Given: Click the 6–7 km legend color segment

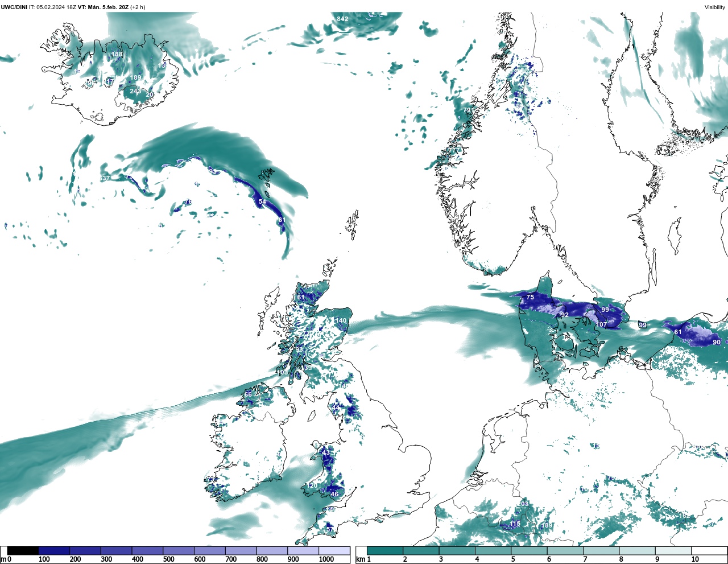Looking at the screenshot, I should pyautogui.click(x=565, y=550).
